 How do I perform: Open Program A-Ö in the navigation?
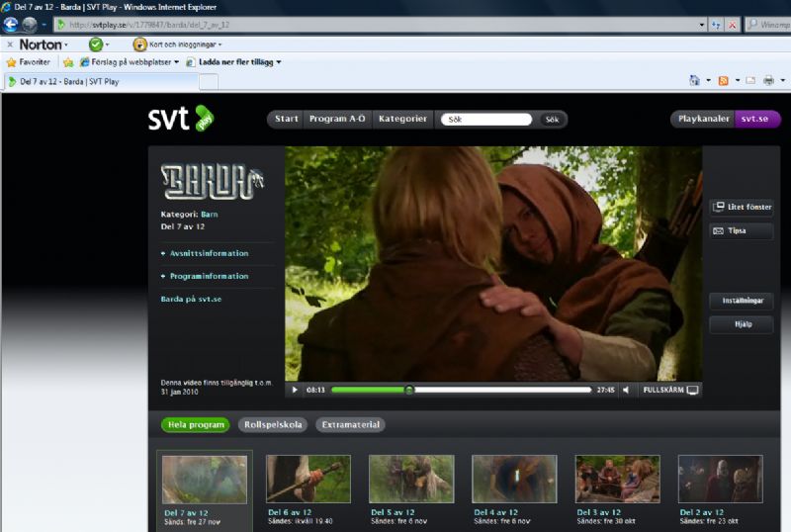click(337, 119)
